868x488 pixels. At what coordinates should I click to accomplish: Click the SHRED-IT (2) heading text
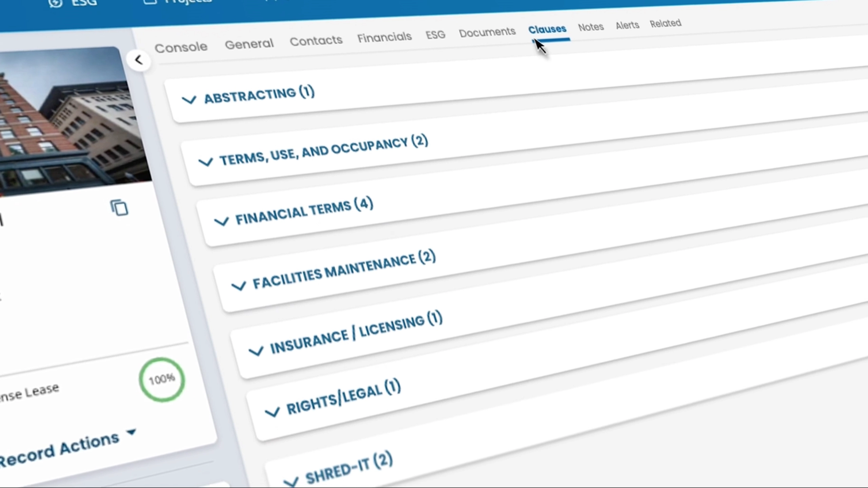coord(349,468)
